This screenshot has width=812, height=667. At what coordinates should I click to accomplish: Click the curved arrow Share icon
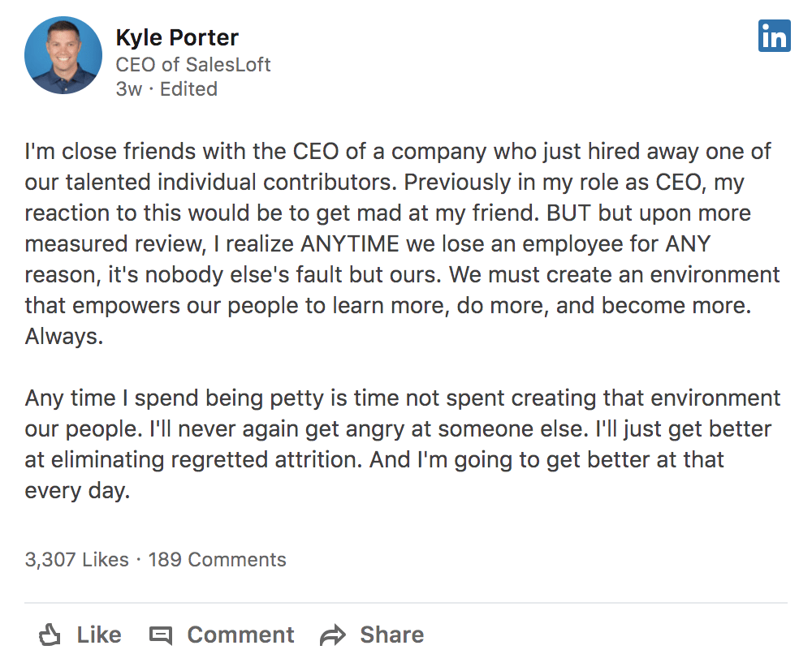(332, 635)
